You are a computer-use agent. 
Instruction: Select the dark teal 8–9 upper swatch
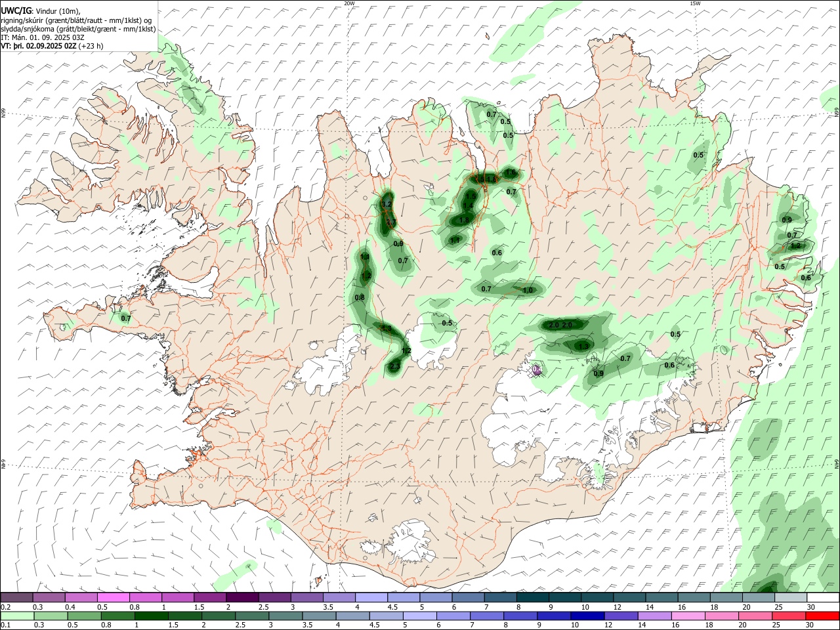click(x=532, y=597)
